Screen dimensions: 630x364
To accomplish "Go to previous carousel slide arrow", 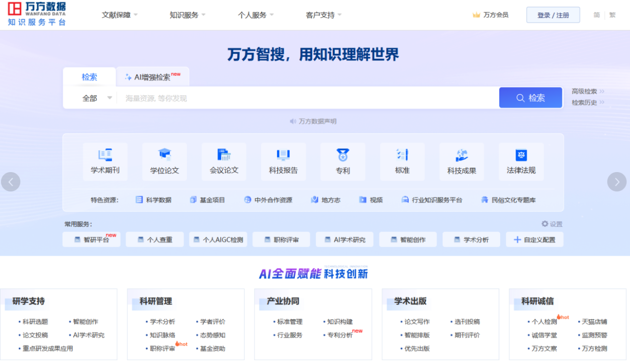I will click(x=10, y=182).
